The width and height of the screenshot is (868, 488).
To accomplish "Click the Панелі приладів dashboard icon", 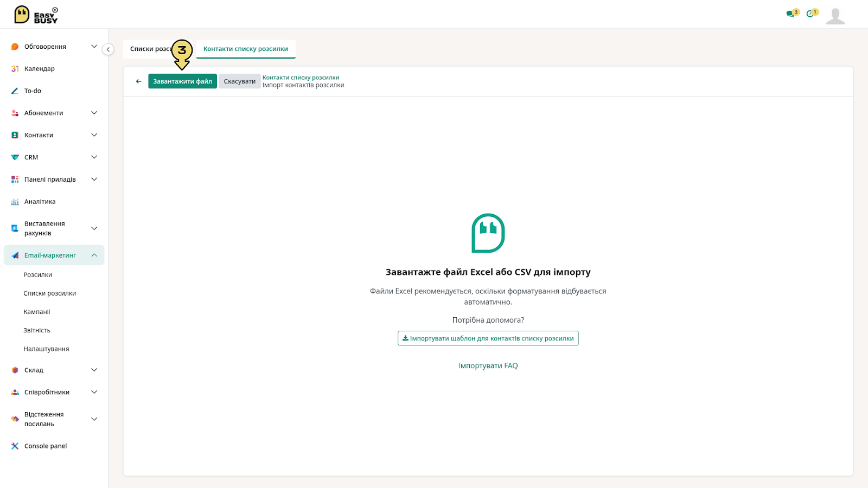I will 15,179.
